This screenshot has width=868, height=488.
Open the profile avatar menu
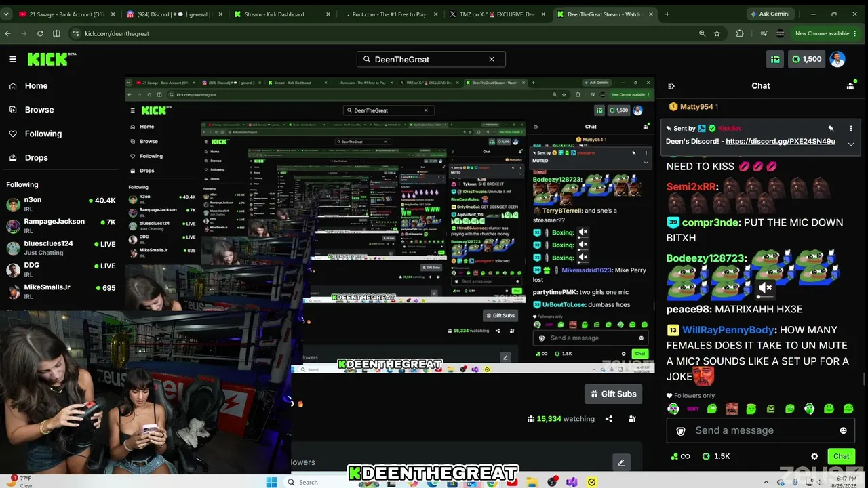pyautogui.click(x=837, y=59)
